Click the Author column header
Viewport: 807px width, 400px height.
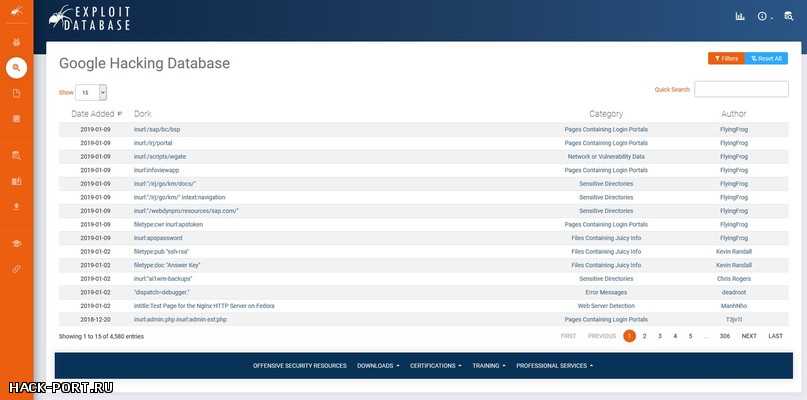pyautogui.click(x=733, y=114)
